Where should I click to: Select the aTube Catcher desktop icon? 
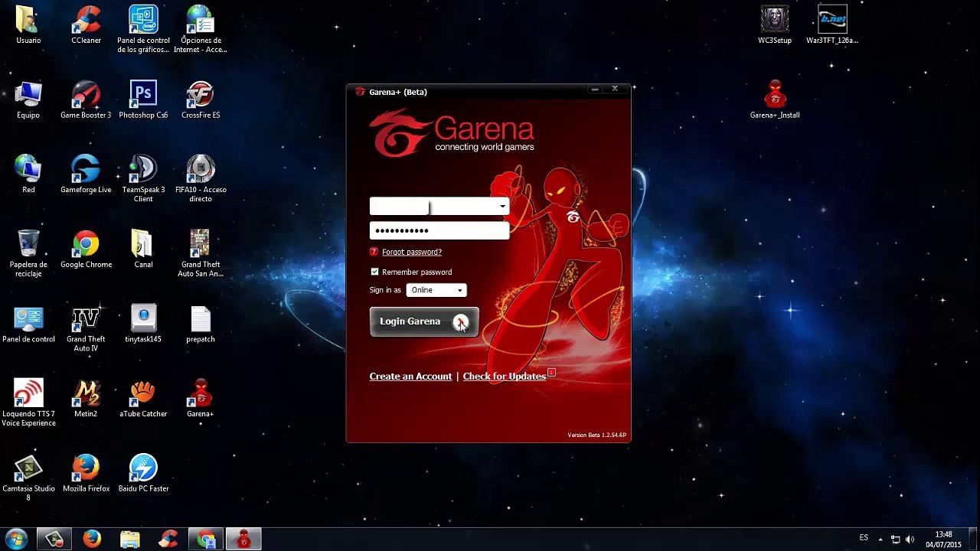coord(143,399)
